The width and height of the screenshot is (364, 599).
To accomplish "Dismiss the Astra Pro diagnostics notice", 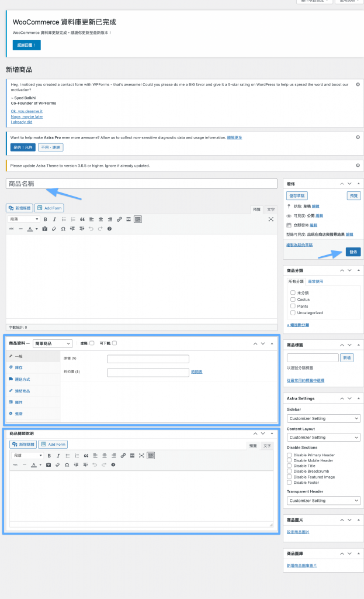I will point(358,137).
